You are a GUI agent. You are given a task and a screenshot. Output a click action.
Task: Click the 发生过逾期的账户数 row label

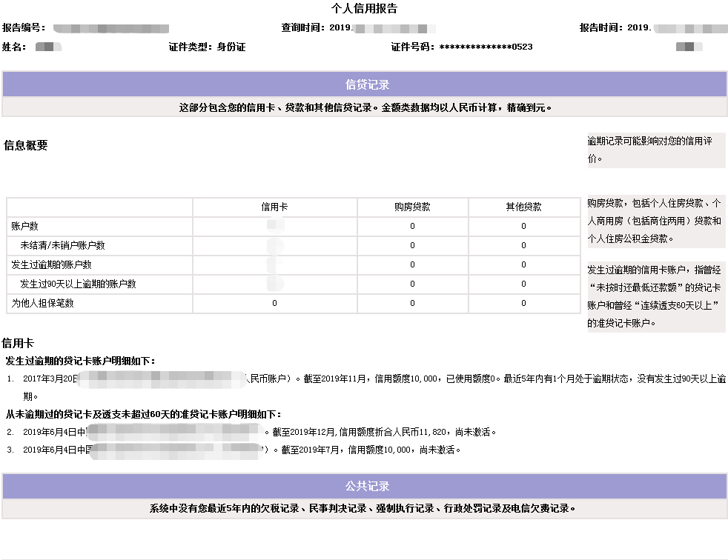(x=51, y=264)
